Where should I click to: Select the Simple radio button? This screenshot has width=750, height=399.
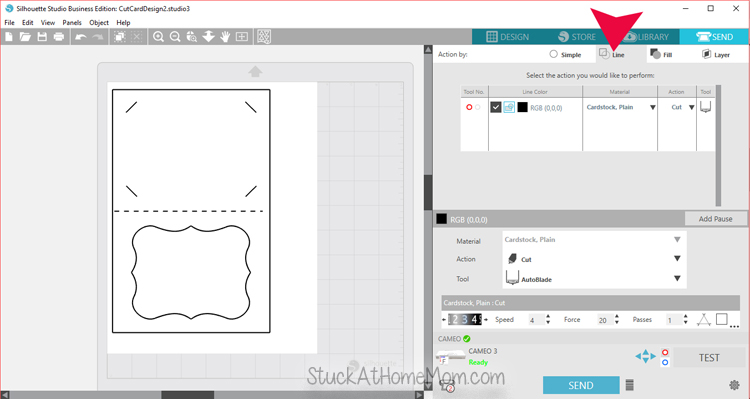tap(553, 54)
